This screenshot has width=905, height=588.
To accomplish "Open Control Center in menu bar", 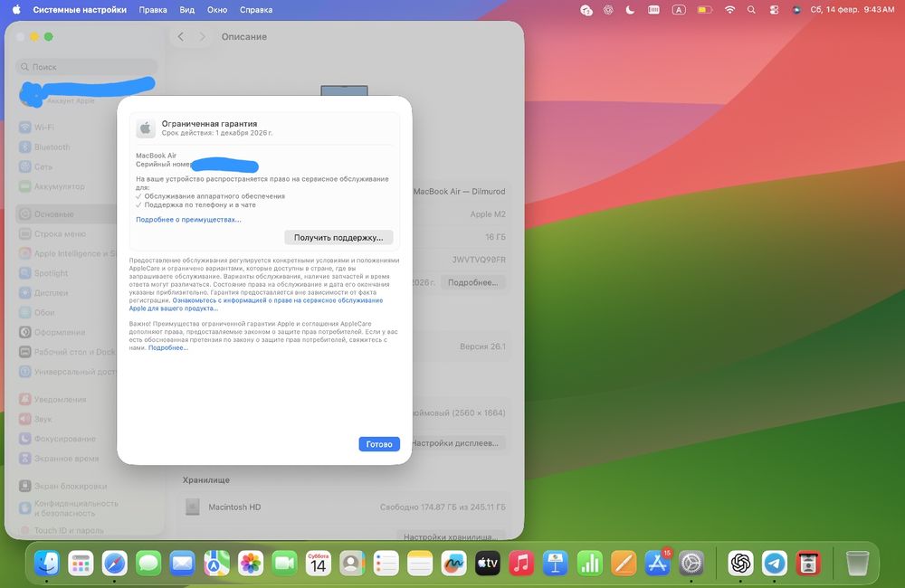I will click(774, 10).
